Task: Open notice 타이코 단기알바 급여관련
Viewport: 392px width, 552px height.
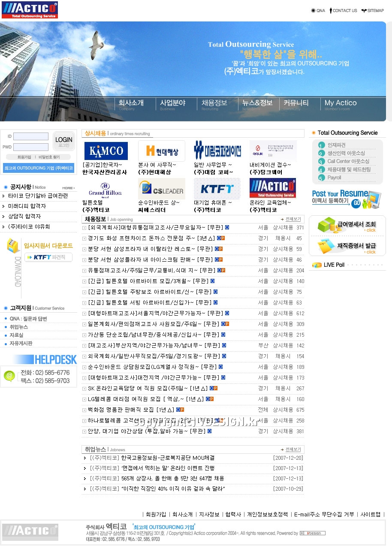Action: [38, 196]
